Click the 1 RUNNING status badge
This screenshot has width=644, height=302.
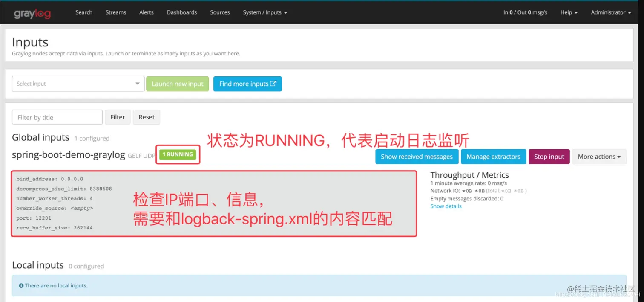[x=178, y=154]
